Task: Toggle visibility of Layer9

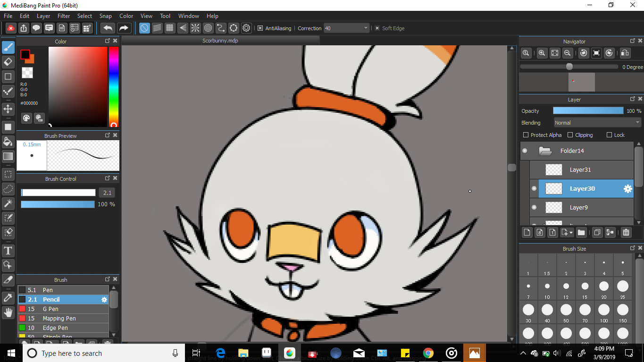Action: [534, 207]
